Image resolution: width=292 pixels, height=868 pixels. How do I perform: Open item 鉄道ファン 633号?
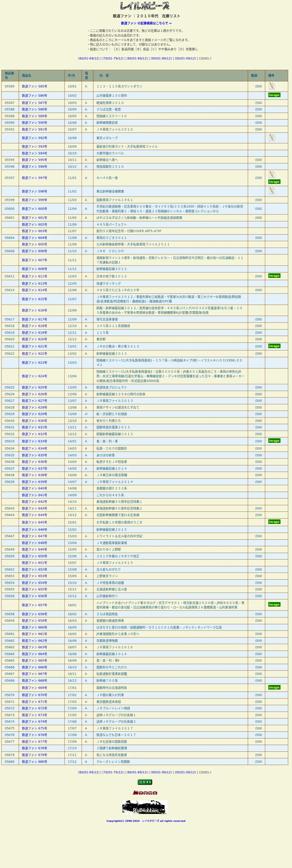click(34, 441)
